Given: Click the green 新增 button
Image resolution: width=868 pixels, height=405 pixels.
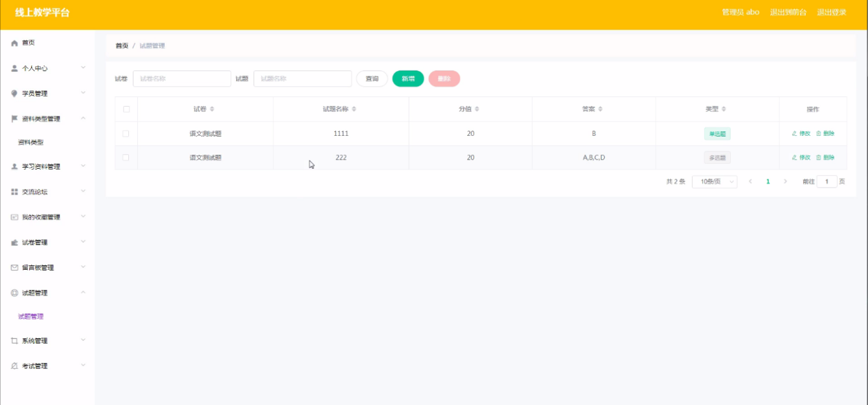Looking at the screenshot, I should 408,79.
